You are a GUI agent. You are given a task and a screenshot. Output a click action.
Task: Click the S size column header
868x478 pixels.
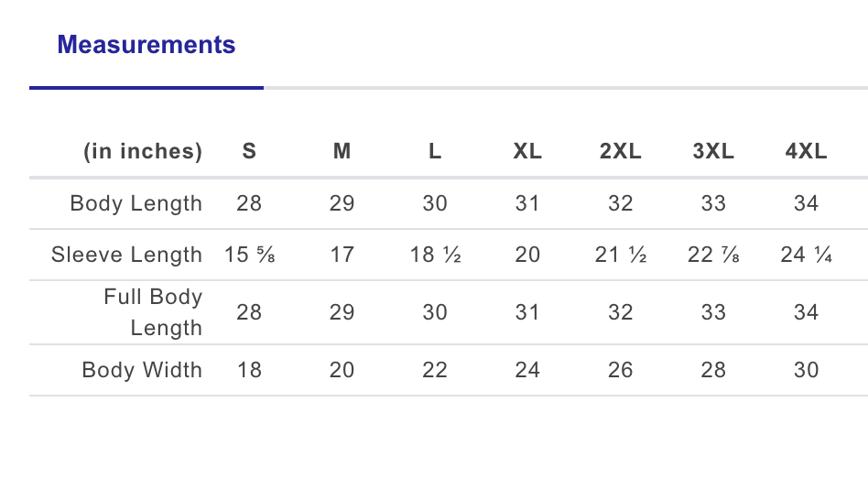pos(249,152)
